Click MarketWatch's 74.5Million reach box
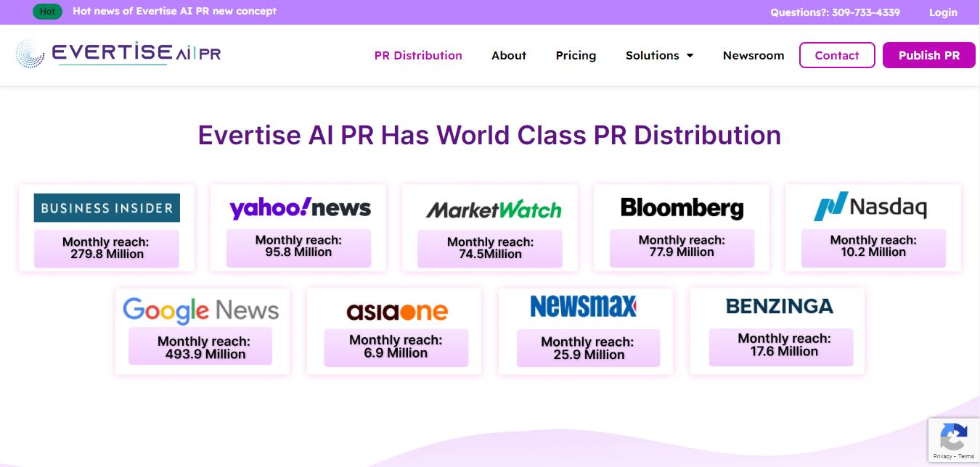This screenshot has height=467, width=980. tap(490, 249)
